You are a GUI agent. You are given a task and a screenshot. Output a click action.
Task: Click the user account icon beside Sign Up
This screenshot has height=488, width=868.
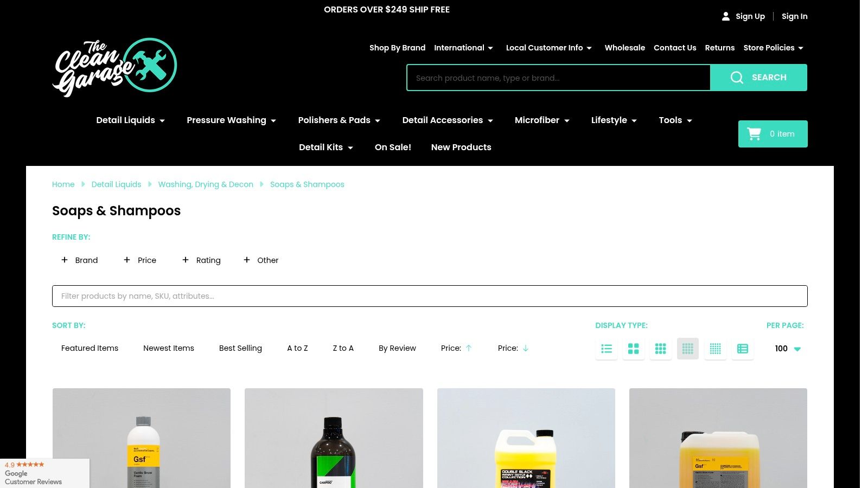click(725, 16)
